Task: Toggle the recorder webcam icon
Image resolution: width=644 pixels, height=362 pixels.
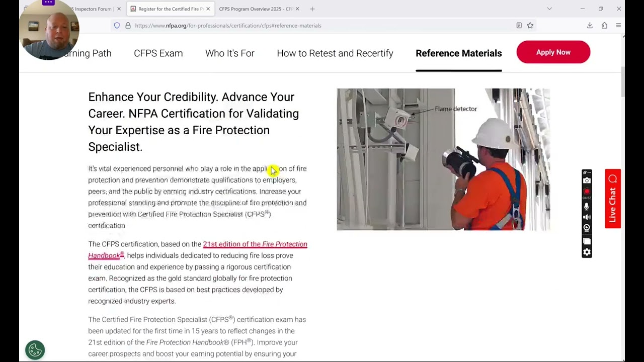Action: click(587, 228)
